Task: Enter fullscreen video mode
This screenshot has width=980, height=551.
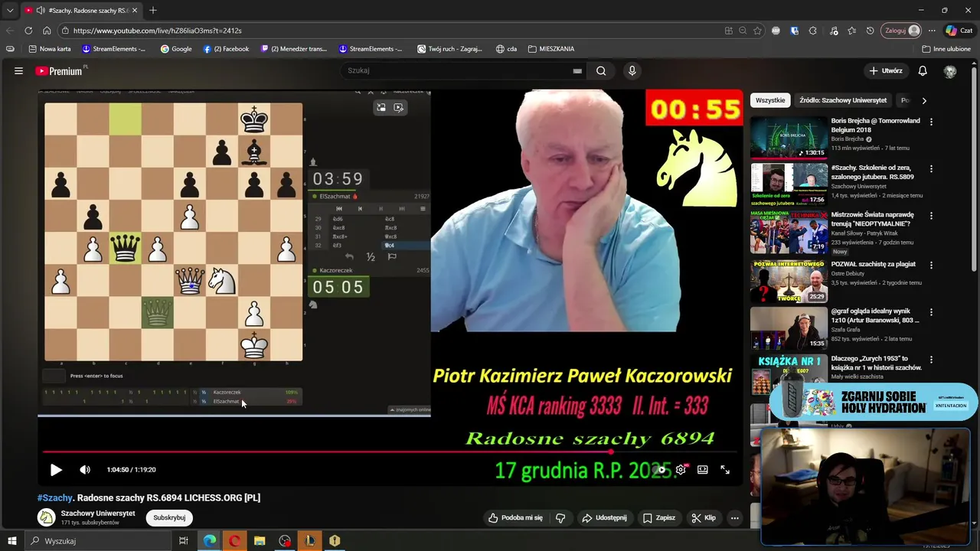Action: [x=725, y=470]
